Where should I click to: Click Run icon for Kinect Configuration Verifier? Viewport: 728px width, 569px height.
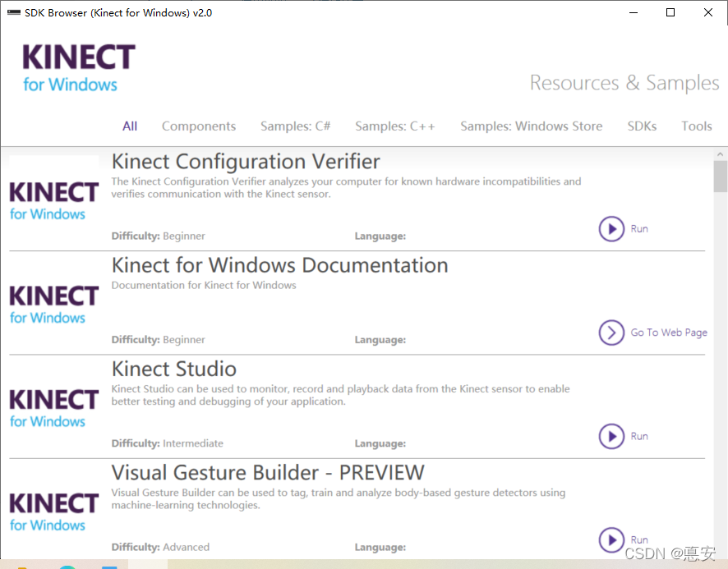coord(611,229)
